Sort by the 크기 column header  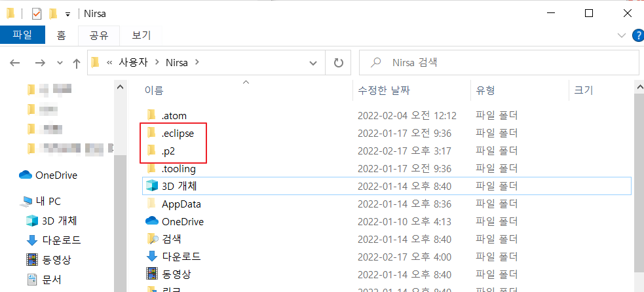(583, 90)
